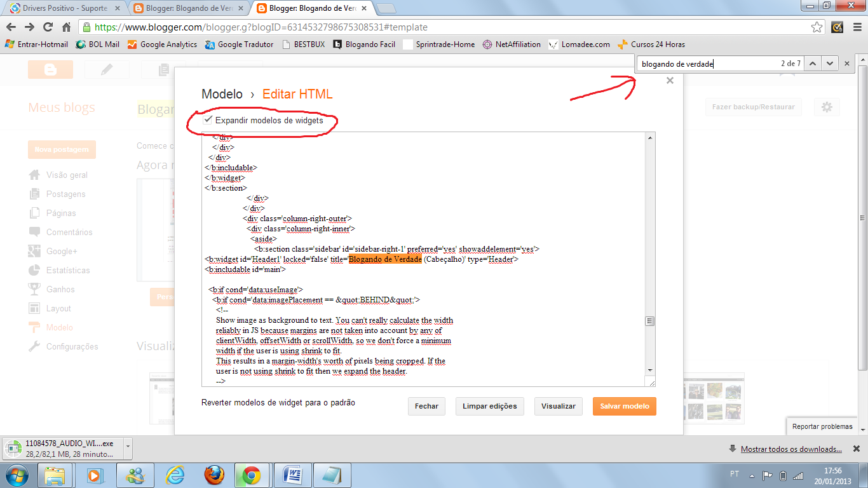The height and width of the screenshot is (488, 868).
Task: Click Nova postagem button
Action: [62, 149]
